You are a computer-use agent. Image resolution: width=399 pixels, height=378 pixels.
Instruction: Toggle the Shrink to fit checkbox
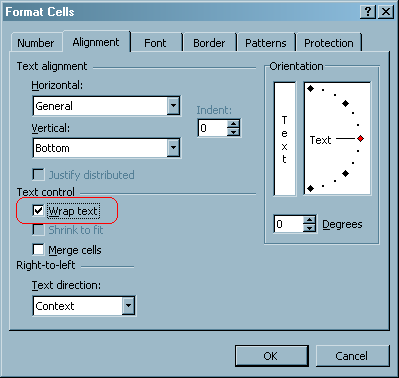pyautogui.click(x=38, y=230)
